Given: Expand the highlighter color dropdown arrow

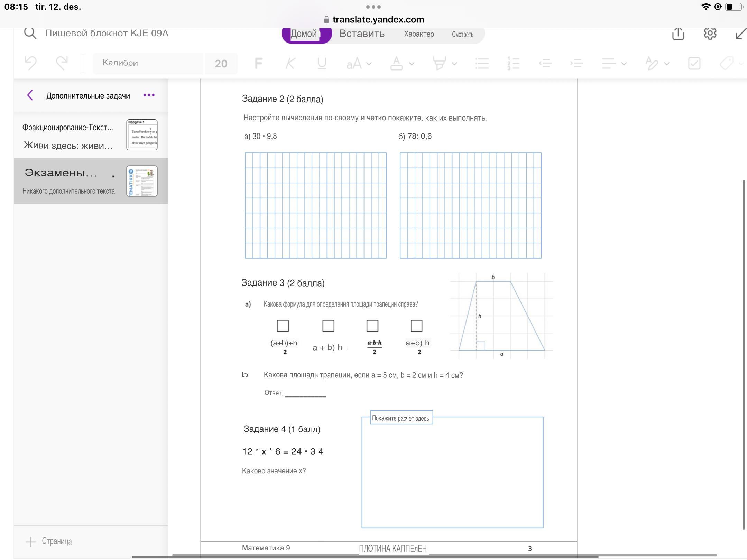Looking at the screenshot, I should (454, 64).
